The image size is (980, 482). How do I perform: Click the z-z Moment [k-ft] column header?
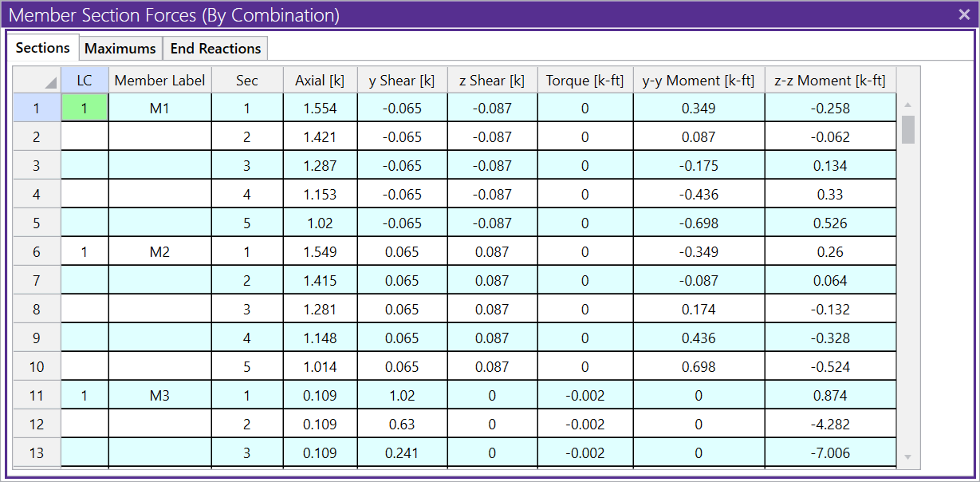pyautogui.click(x=830, y=81)
